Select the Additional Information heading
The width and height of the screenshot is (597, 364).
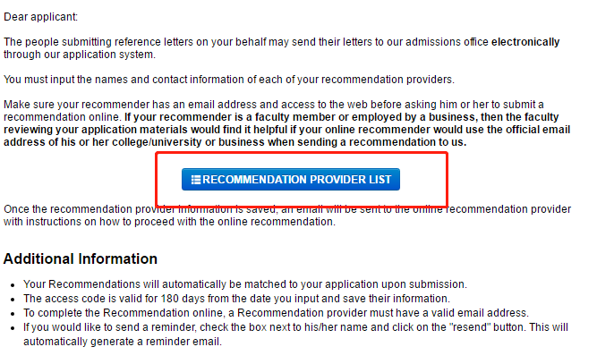(x=81, y=258)
